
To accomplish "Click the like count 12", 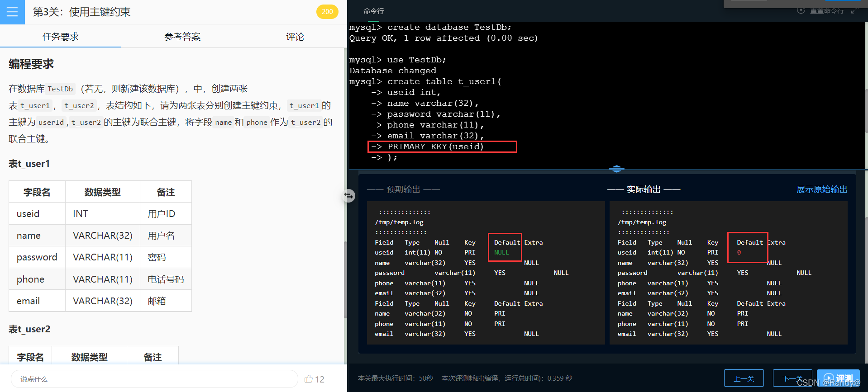I will 320,379.
